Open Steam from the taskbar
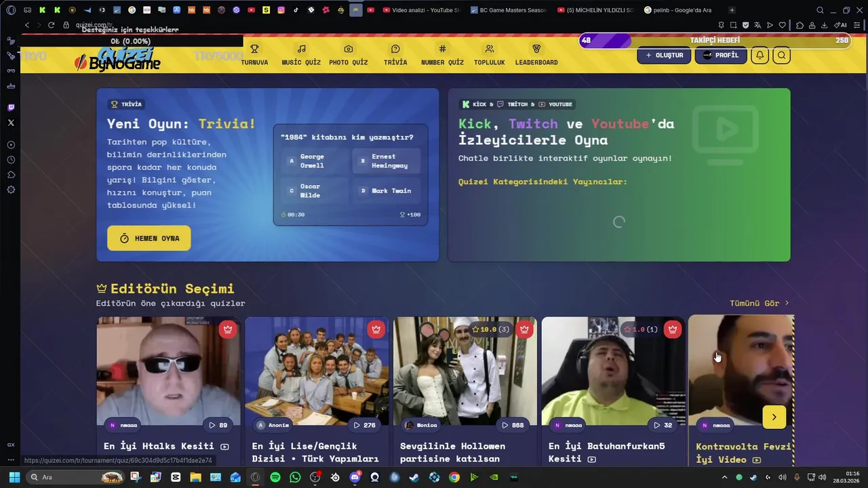 [x=414, y=477]
